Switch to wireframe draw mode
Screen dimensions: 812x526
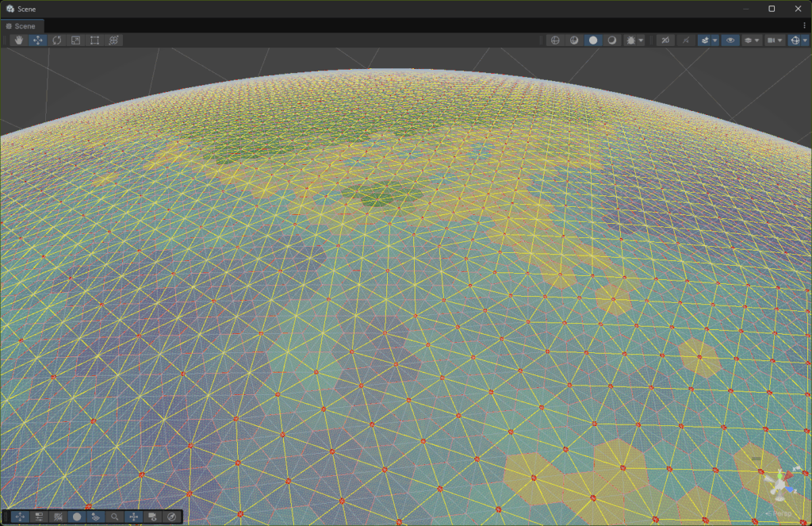coord(555,40)
